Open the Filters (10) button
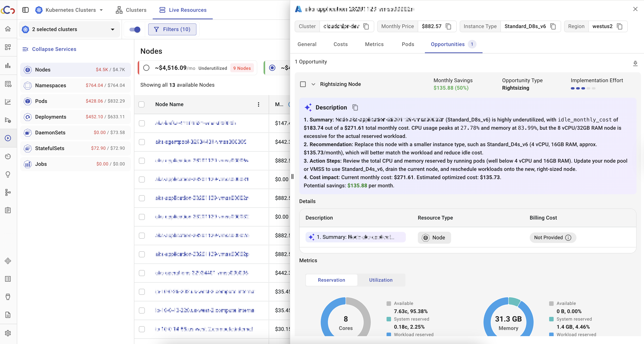 (172, 30)
